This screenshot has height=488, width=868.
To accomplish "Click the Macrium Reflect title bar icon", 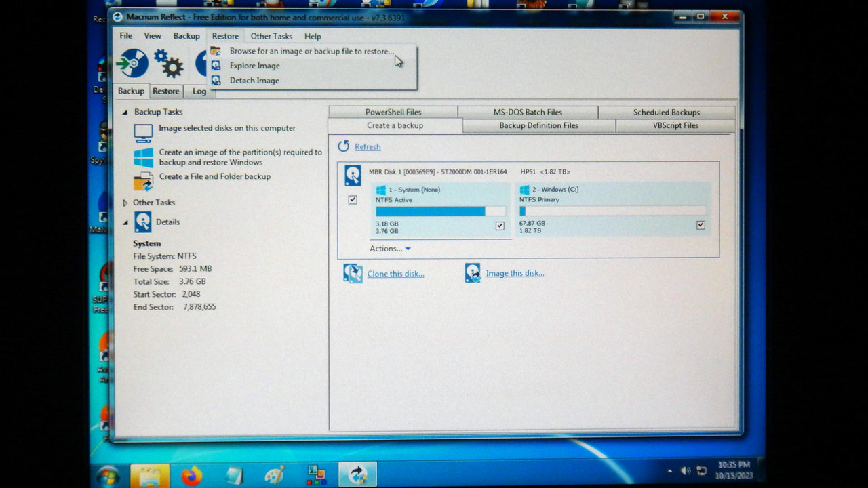I will click(x=117, y=17).
